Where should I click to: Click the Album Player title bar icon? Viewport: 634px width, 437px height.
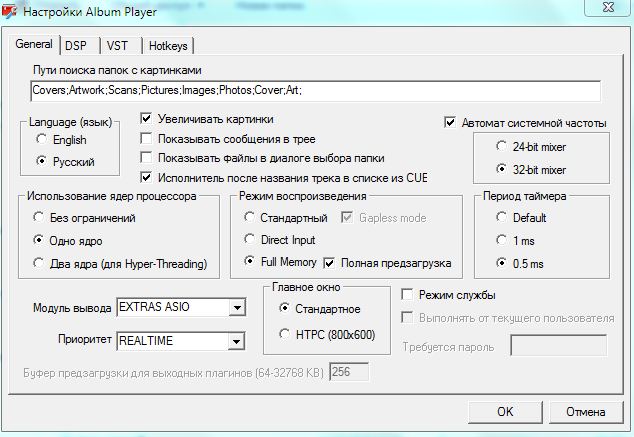9,11
